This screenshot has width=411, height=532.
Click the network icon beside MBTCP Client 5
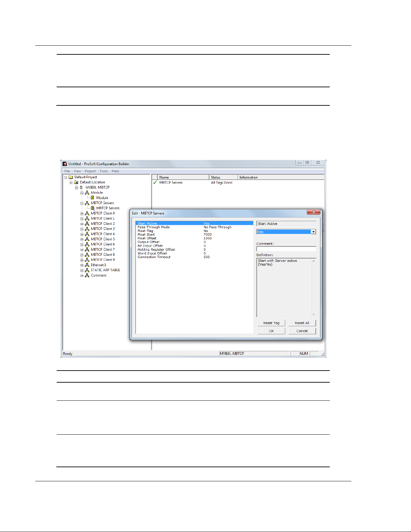pyautogui.click(x=87, y=239)
